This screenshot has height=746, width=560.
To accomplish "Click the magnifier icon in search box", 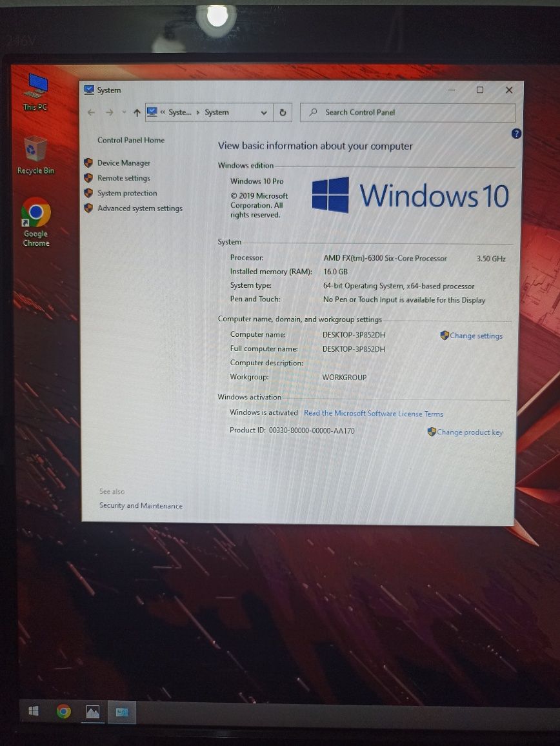I will (313, 113).
